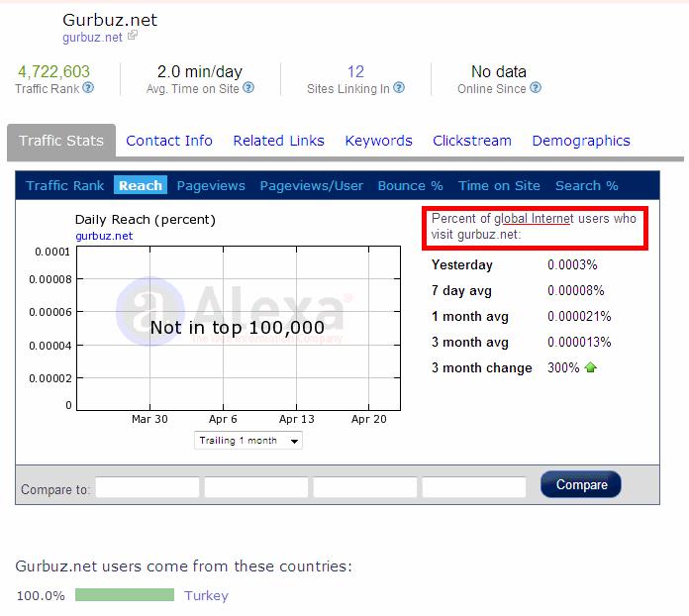Open the Sites Linking In help icon
The width and height of the screenshot is (689, 616).
pos(399,88)
